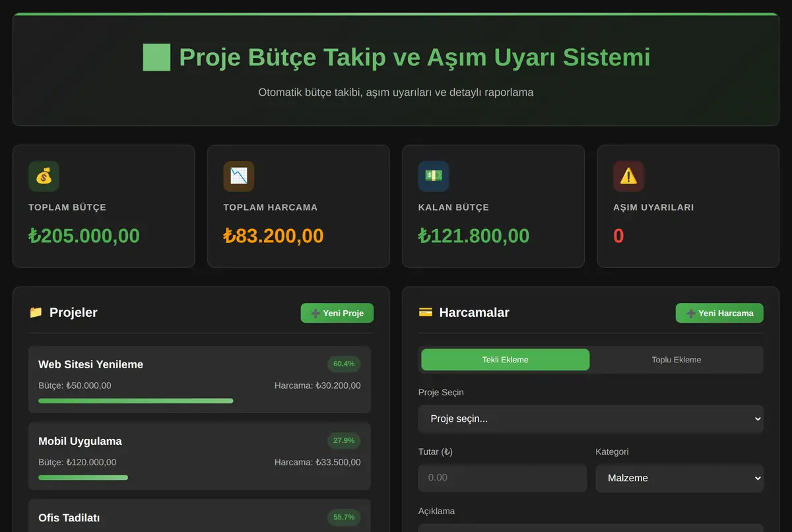Click the folder icon beside Projeler heading
Viewport: 792px width, 532px height.
[36, 312]
